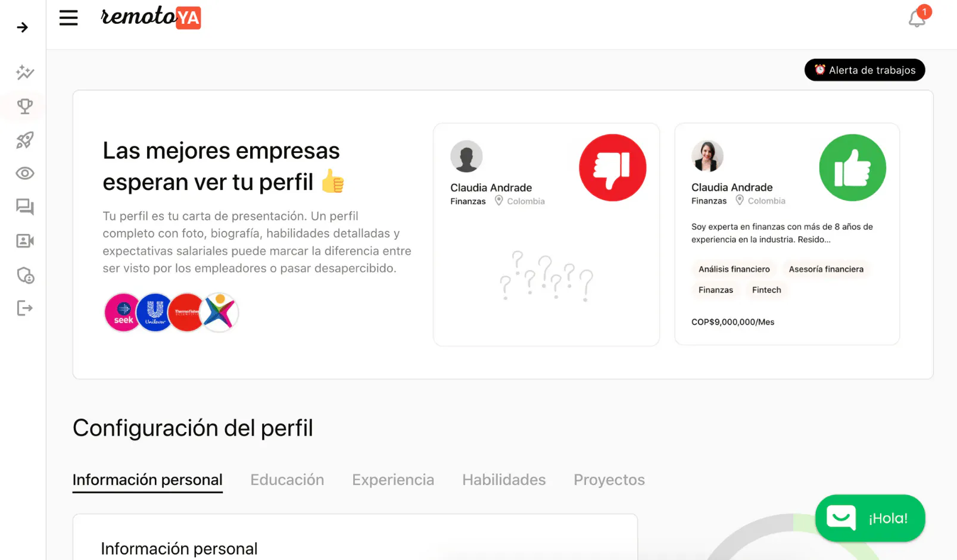Go to the remotoYA logo home
This screenshot has width=957, height=560.
click(x=151, y=17)
